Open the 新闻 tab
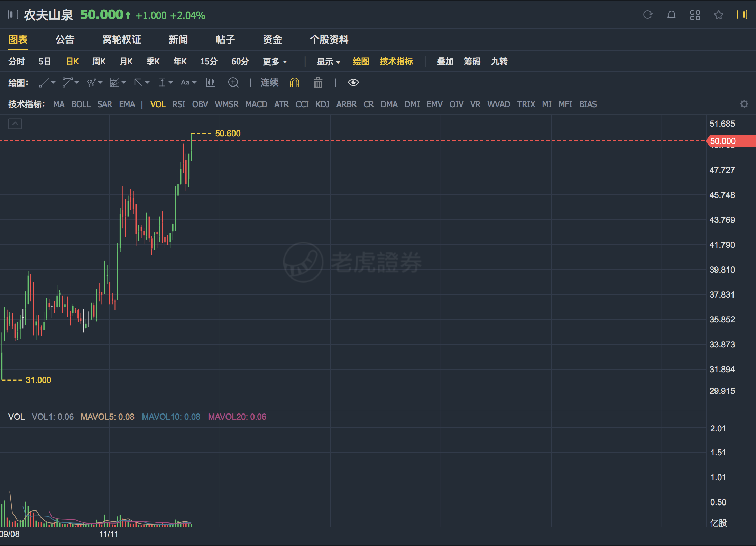 click(x=178, y=39)
